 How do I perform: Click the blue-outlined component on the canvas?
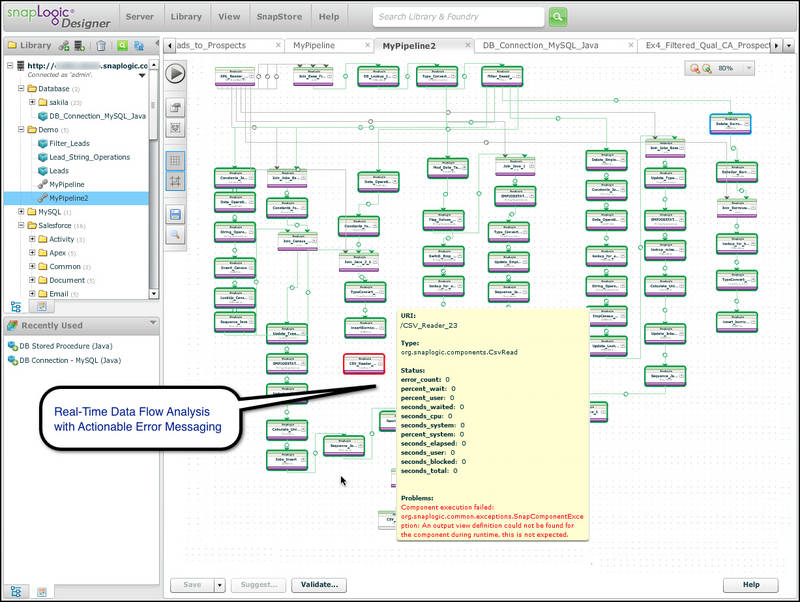pos(730,124)
